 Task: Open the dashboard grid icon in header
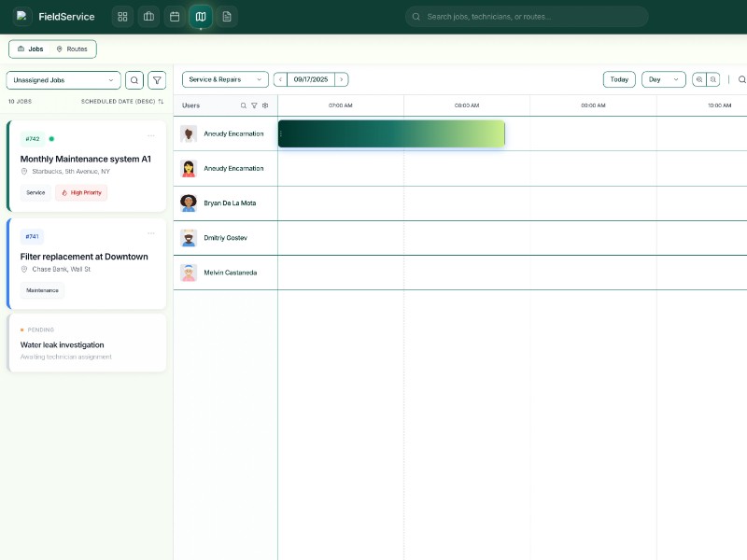coord(122,17)
